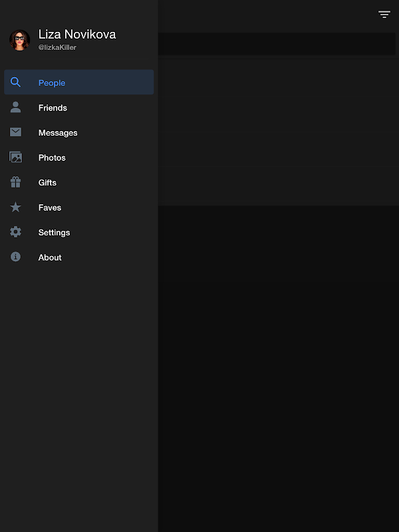Click the Messages envelope icon
This screenshot has width=399, height=532.
pos(15,132)
